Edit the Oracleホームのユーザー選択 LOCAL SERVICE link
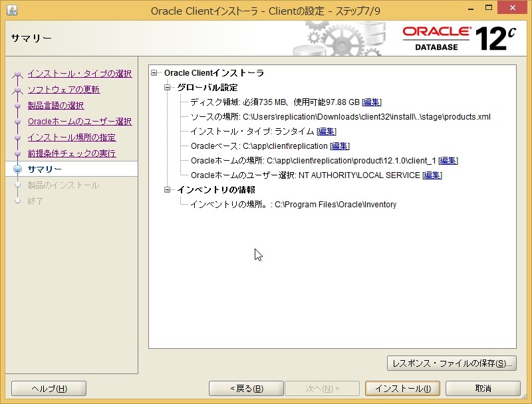532x404 pixels. (x=432, y=175)
